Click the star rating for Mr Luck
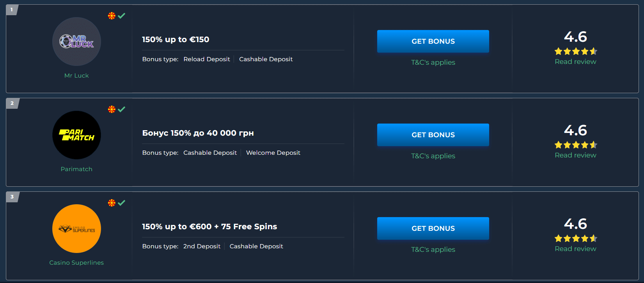The width and height of the screenshot is (644, 283). [576, 51]
